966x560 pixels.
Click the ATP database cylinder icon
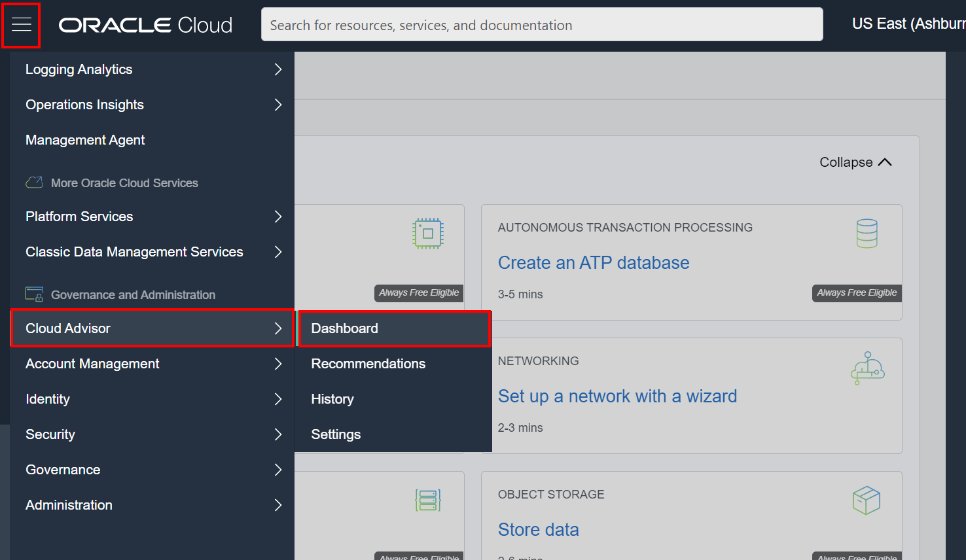tap(867, 233)
